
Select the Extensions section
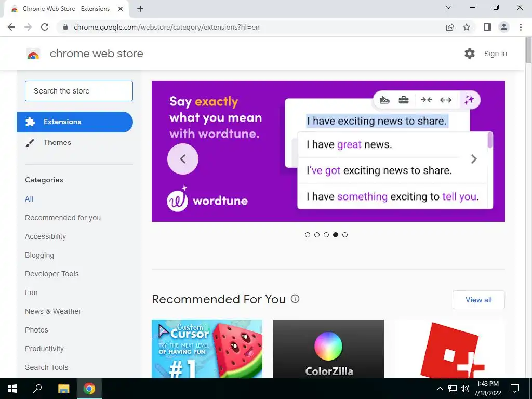tap(75, 122)
